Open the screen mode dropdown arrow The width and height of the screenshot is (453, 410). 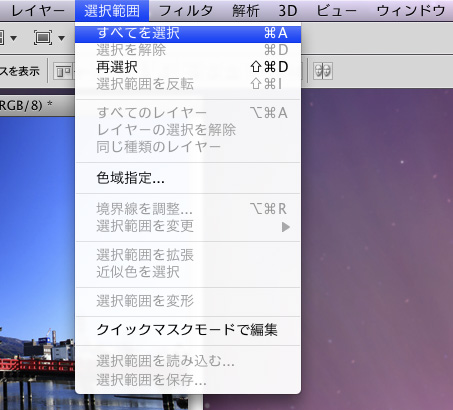[61, 38]
